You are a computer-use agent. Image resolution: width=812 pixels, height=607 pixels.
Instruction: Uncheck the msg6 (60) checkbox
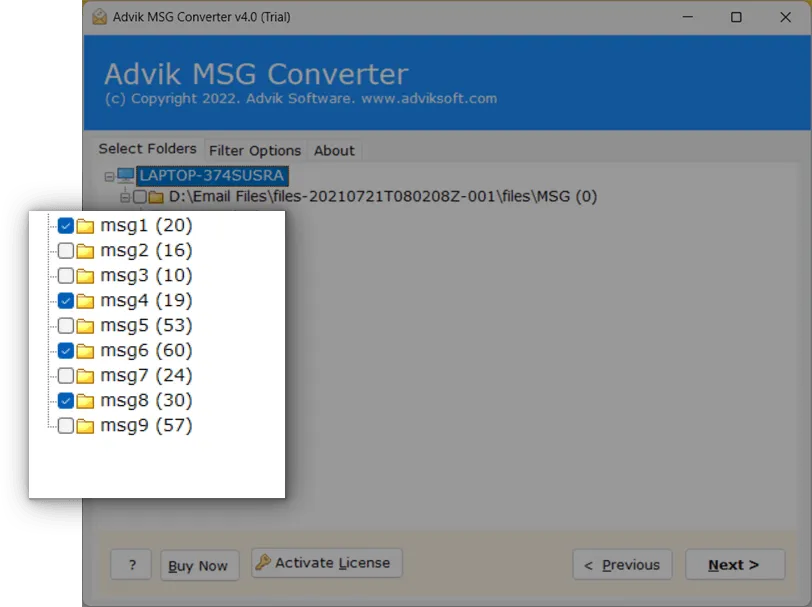66,351
